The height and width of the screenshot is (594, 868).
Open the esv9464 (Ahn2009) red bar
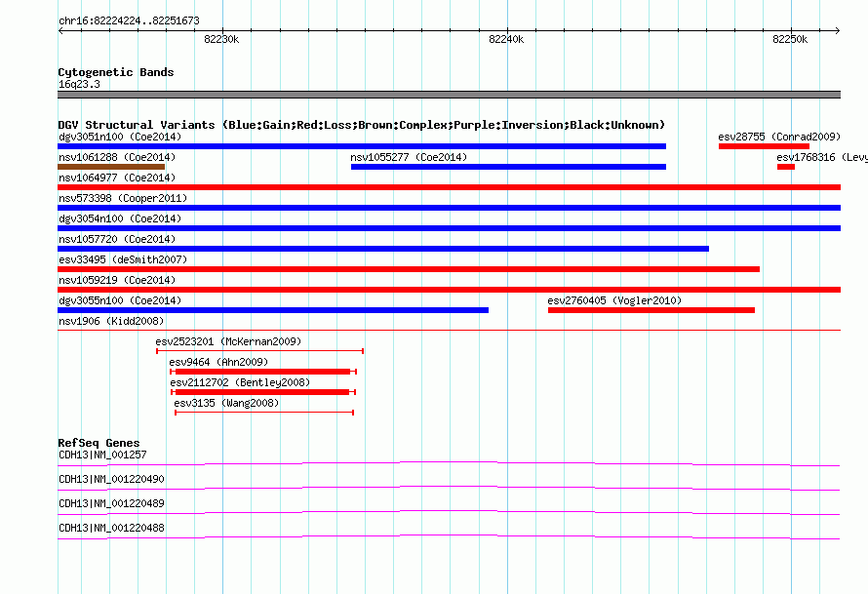point(263,372)
